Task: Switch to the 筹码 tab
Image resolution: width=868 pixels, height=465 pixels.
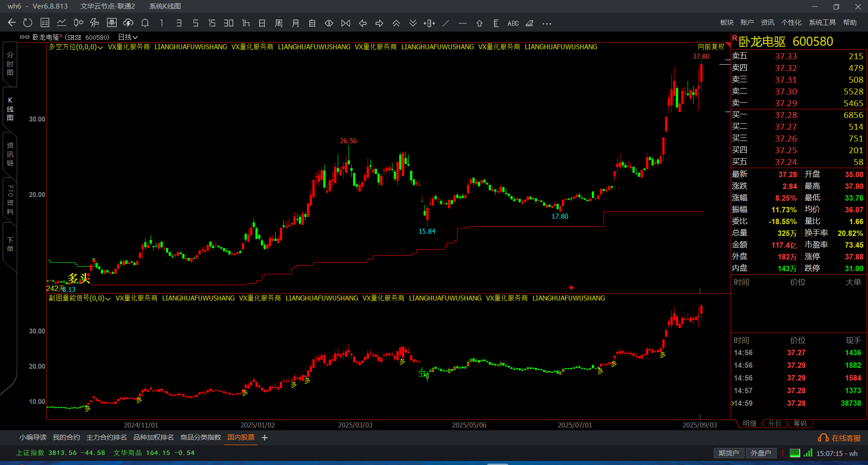Action: pyautogui.click(x=800, y=423)
